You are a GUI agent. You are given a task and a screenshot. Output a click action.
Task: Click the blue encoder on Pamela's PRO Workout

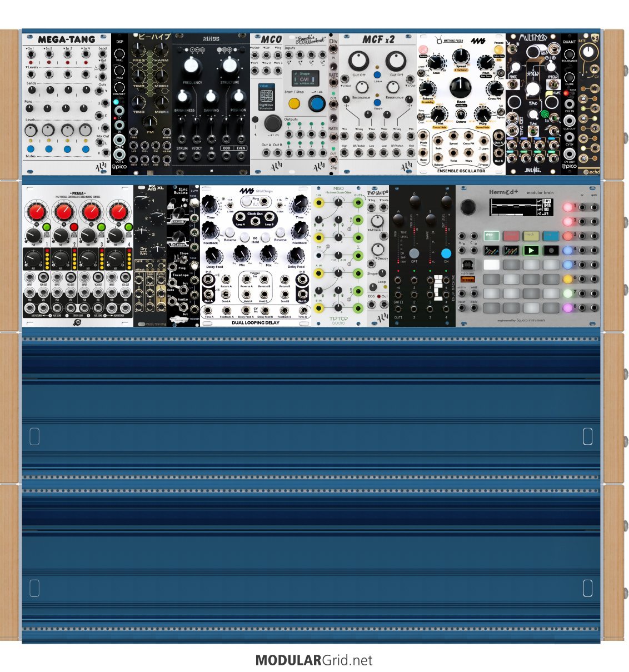pyautogui.click(x=317, y=103)
